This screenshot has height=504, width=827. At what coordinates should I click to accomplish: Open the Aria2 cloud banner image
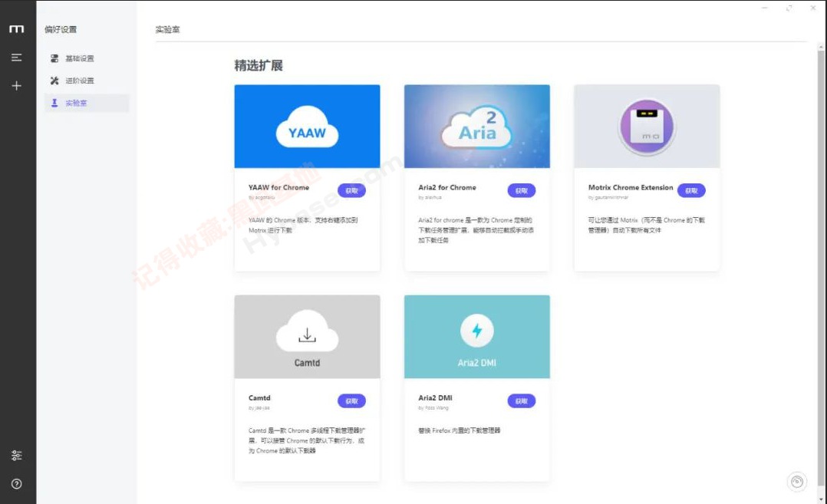[x=477, y=127]
